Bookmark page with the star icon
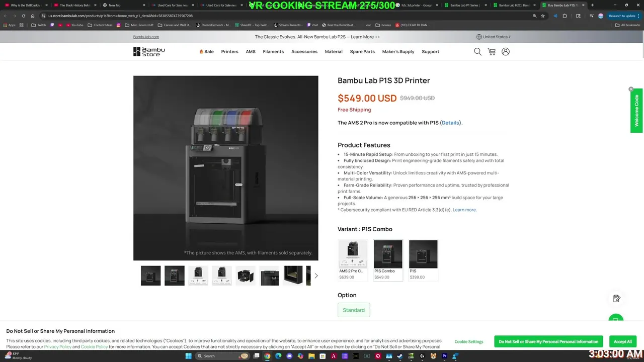Screen dimensions: 644x362 (543, 16)
